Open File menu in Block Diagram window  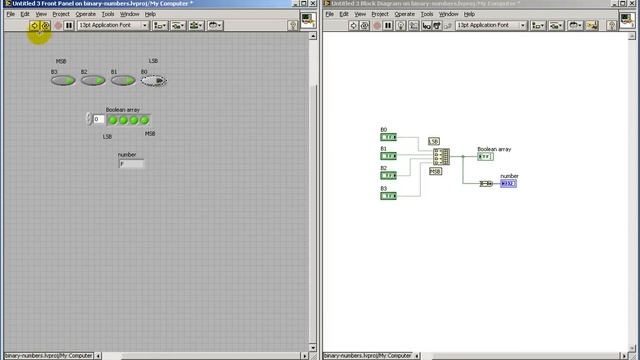[329, 14]
